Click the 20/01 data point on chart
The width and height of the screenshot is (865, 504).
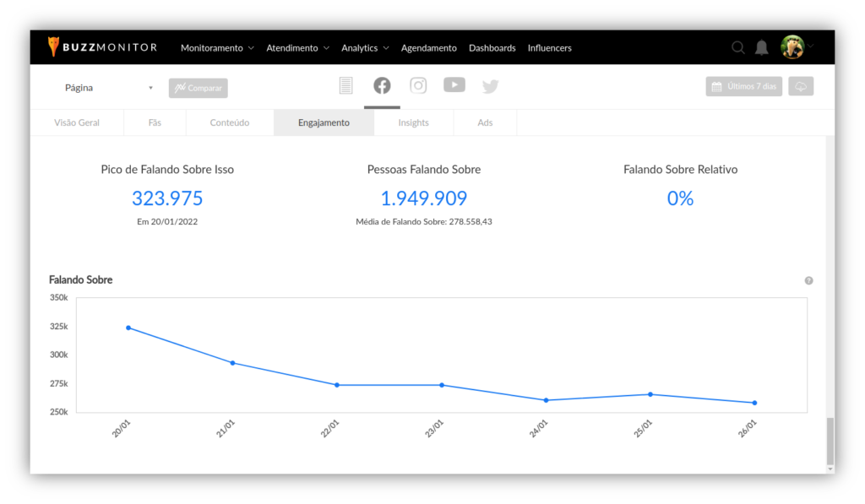pos(128,328)
